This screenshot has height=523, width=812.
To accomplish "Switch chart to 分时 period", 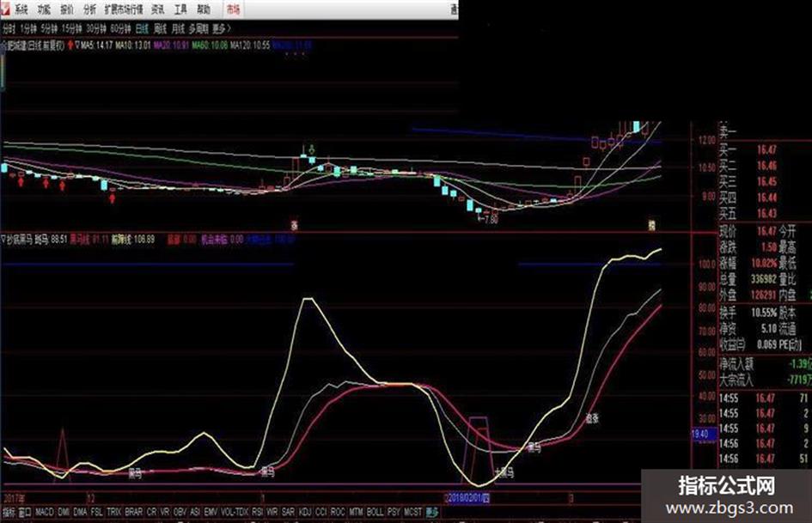I will [9, 28].
